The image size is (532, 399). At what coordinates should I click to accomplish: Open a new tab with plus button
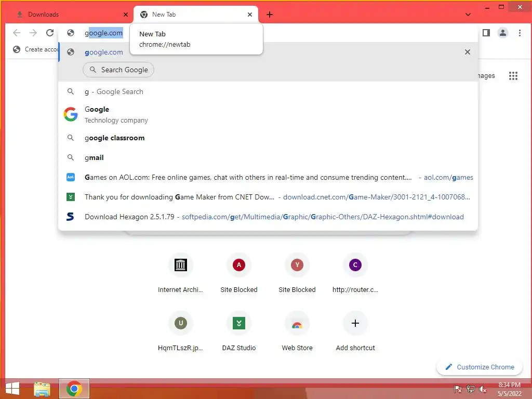(x=270, y=15)
